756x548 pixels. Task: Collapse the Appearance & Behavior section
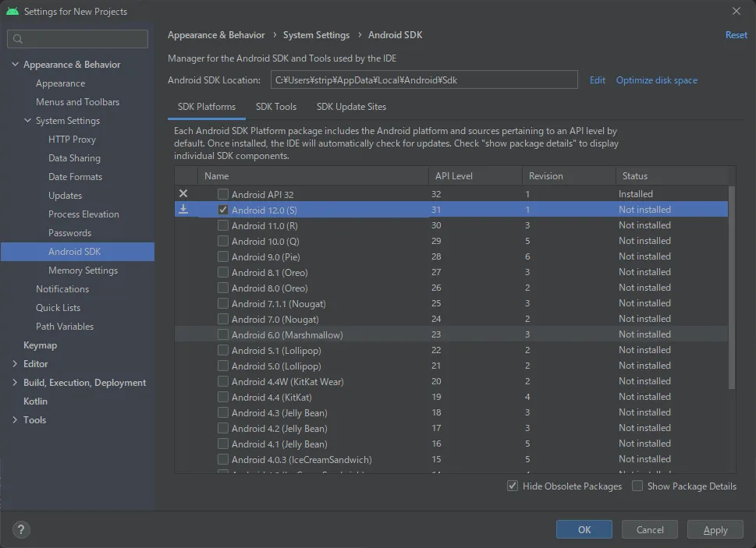15,65
